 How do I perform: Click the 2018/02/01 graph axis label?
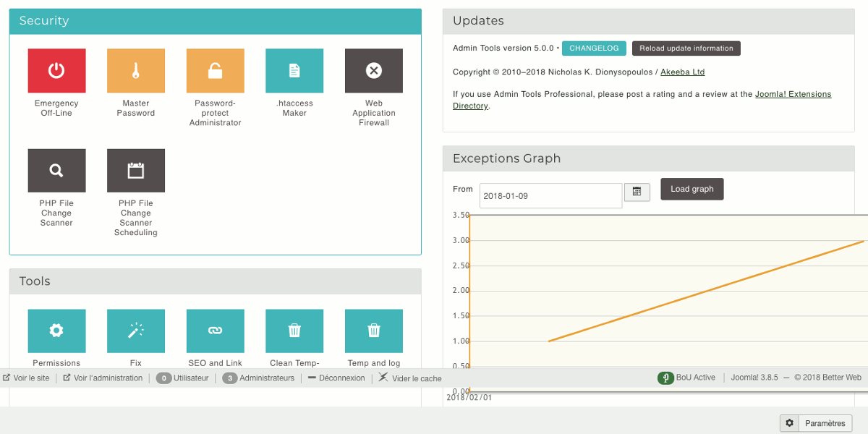click(x=469, y=397)
